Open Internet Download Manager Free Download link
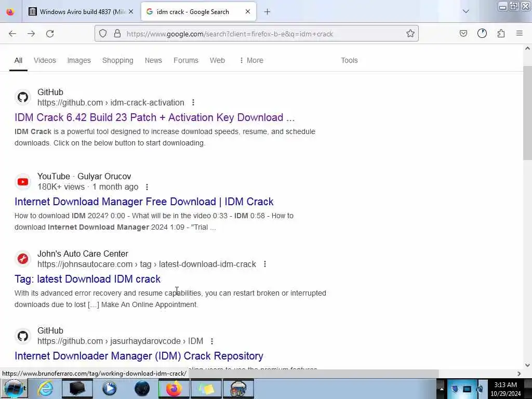The height and width of the screenshot is (399, 532). 144,202
